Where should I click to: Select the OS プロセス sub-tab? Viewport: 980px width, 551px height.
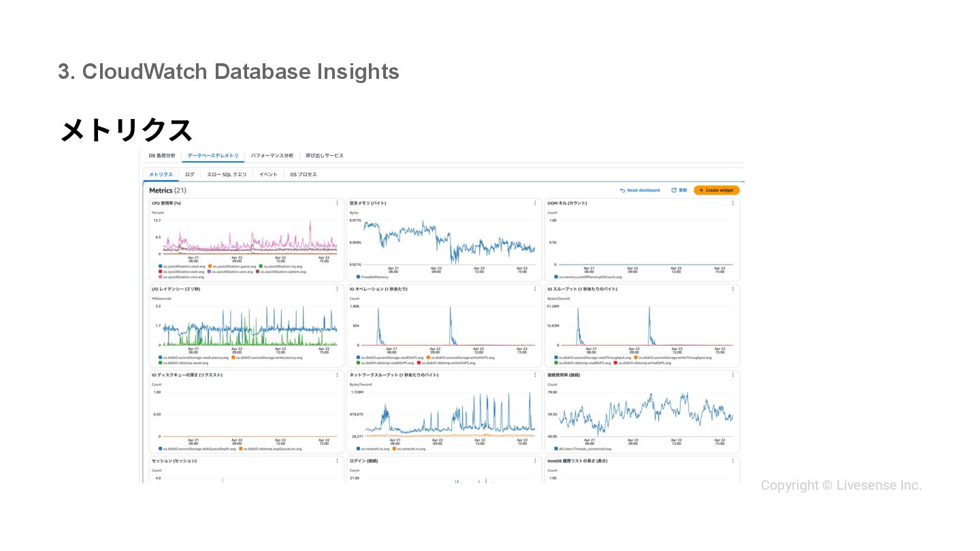(304, 175)
